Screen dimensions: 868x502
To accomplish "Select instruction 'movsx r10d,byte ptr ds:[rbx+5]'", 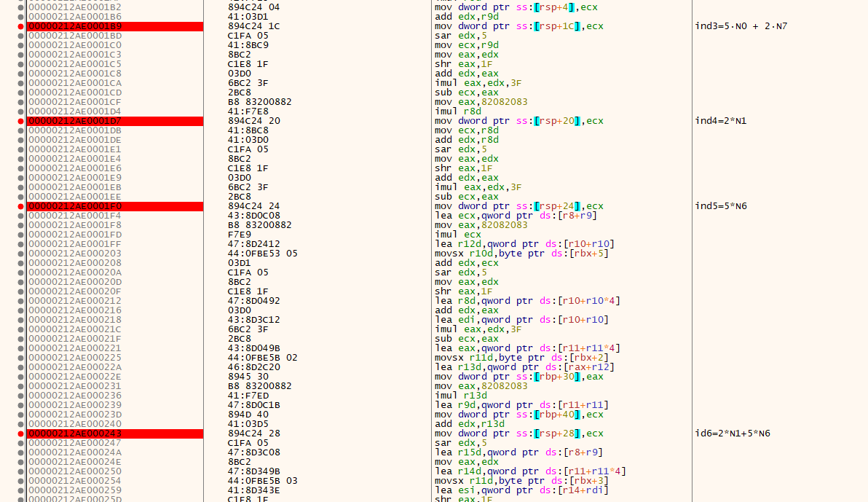I will (x=521, y=254).
